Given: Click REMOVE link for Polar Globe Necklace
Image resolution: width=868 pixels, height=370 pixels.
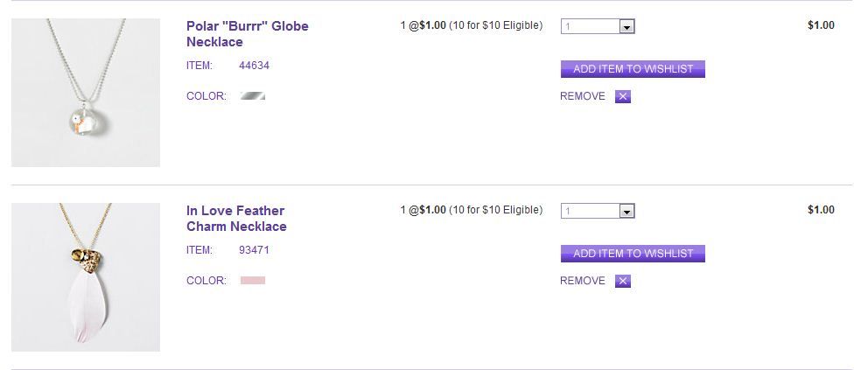Looking at the screenshot, I should (x=583, y=96).
